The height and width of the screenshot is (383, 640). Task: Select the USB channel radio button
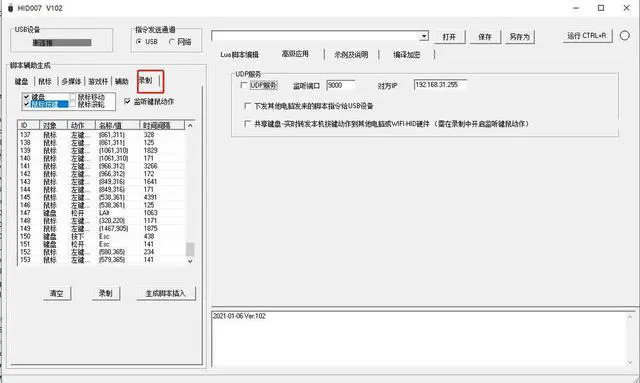139,42
